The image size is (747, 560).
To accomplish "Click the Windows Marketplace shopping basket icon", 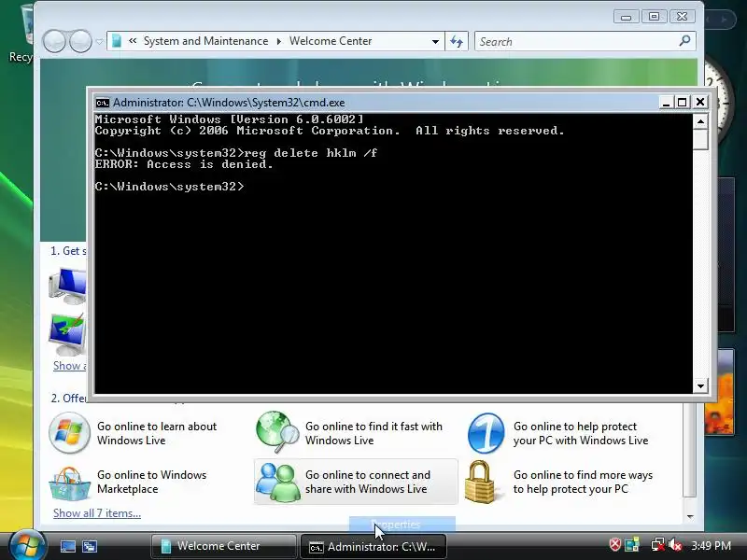I will [69, 483].
